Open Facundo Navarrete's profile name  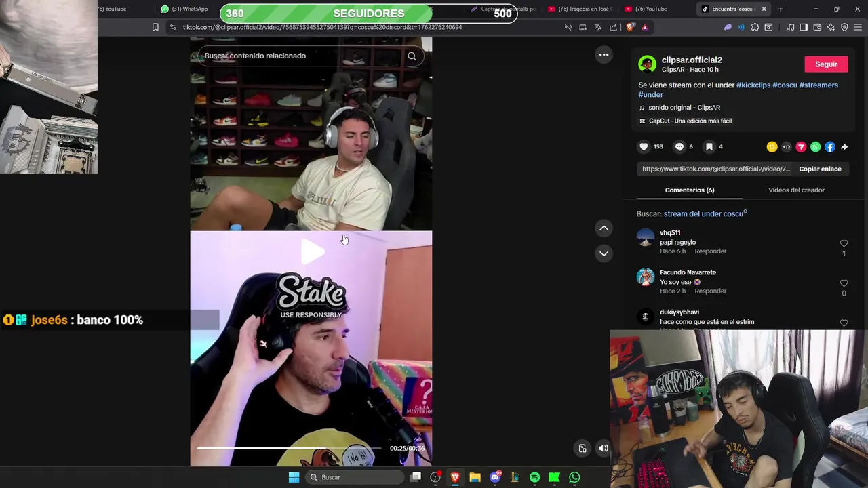point(688,273)
